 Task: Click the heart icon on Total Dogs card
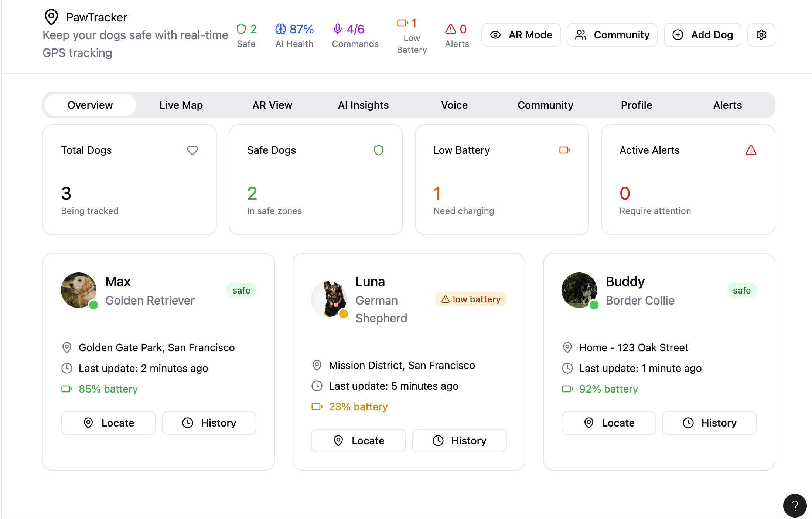pos(192,150)
